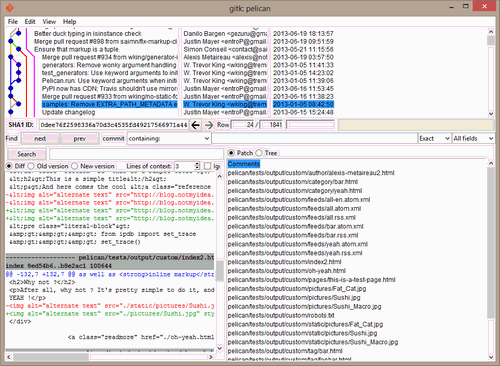Open feeds/bar.rss.xml in file list
500x366 pixels.
(x=293, y=235)
